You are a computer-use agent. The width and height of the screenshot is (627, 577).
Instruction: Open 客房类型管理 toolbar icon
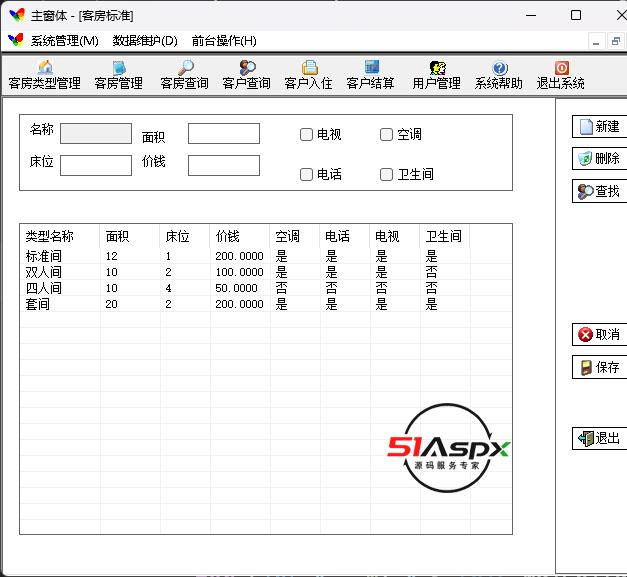[x=45, y=67]
